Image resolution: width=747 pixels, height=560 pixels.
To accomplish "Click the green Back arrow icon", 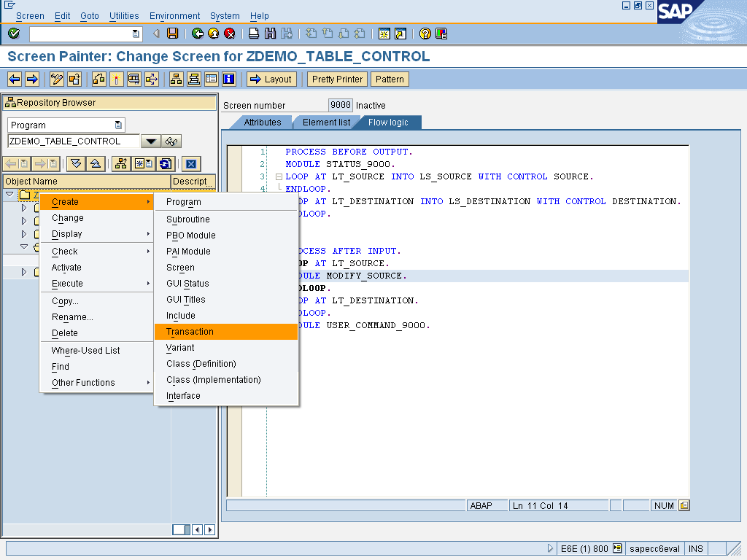I will [197, 33].
